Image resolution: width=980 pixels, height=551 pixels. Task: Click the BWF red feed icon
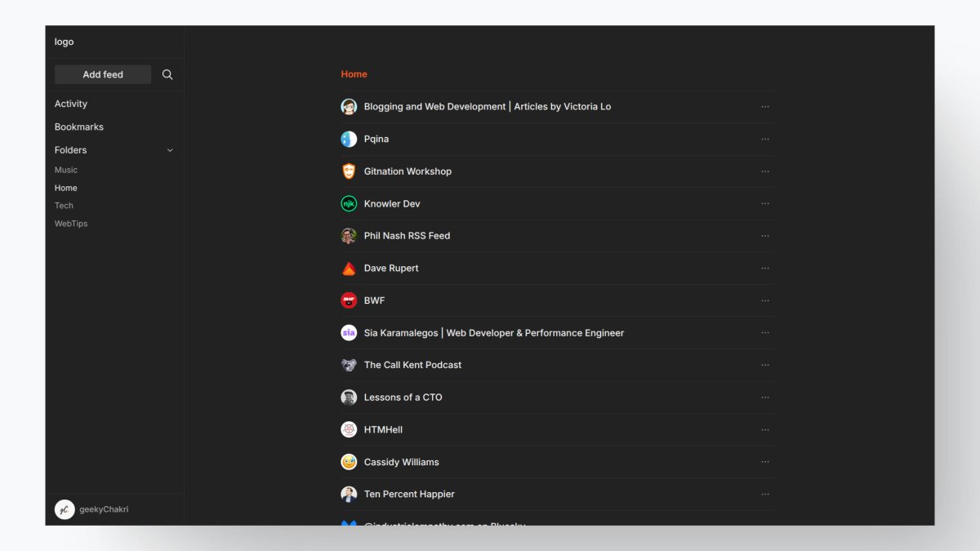pos(349,300)
